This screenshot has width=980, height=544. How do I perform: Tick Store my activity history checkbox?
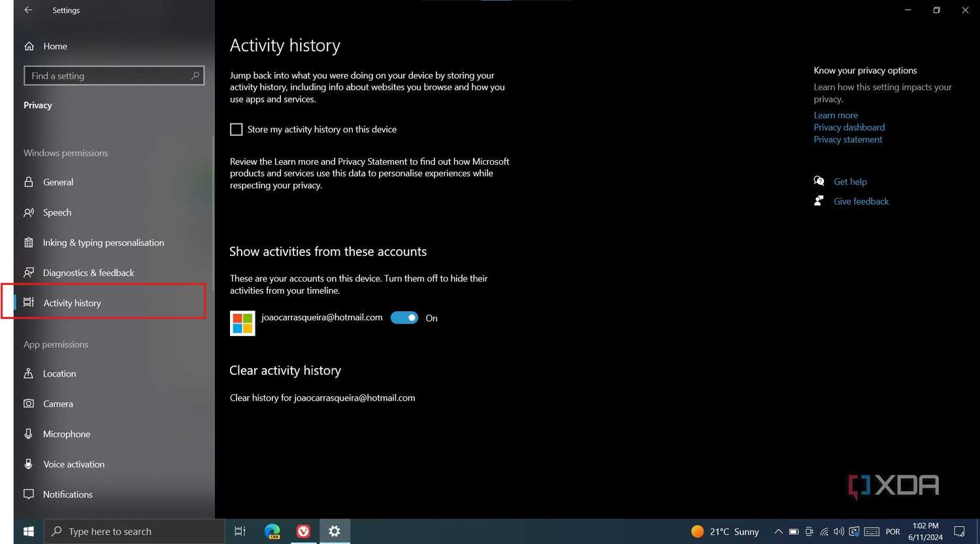coord(237,129)
